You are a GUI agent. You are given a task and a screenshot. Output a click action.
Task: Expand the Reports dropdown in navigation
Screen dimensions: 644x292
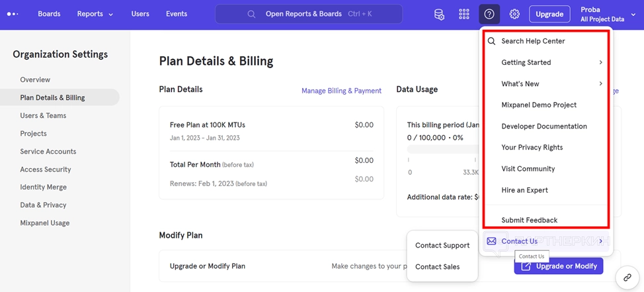point(95,14)
